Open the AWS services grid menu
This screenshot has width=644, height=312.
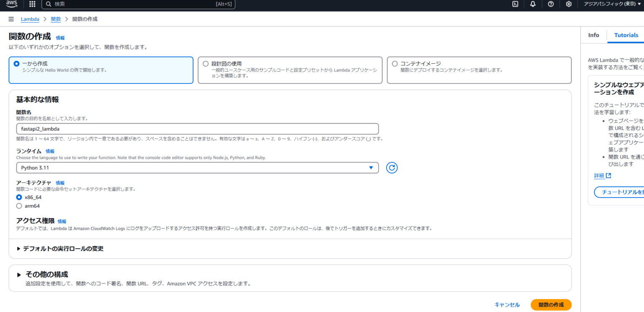[32, 4]
